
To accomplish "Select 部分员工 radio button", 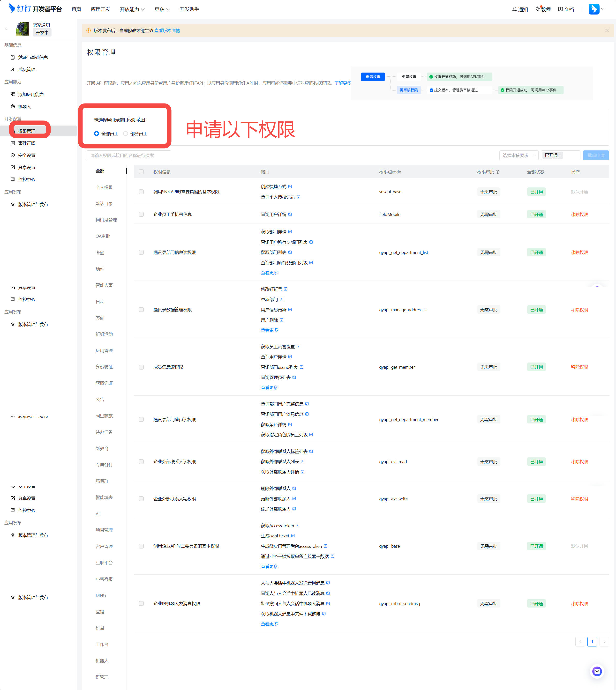I will 126,134.
